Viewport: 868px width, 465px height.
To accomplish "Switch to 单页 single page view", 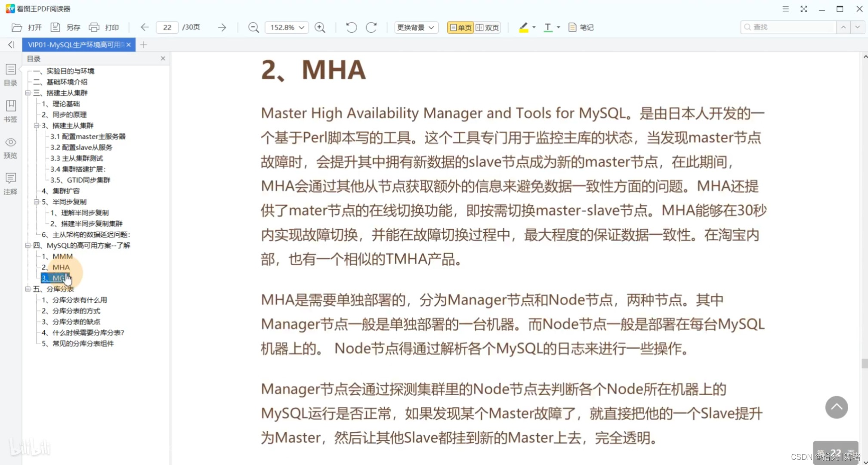I will (x=460, y=28).
